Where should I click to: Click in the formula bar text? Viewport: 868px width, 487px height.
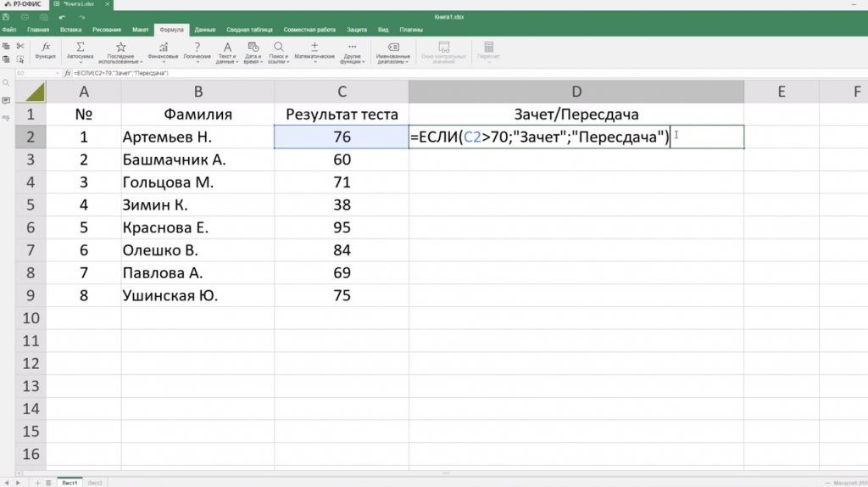120,73
